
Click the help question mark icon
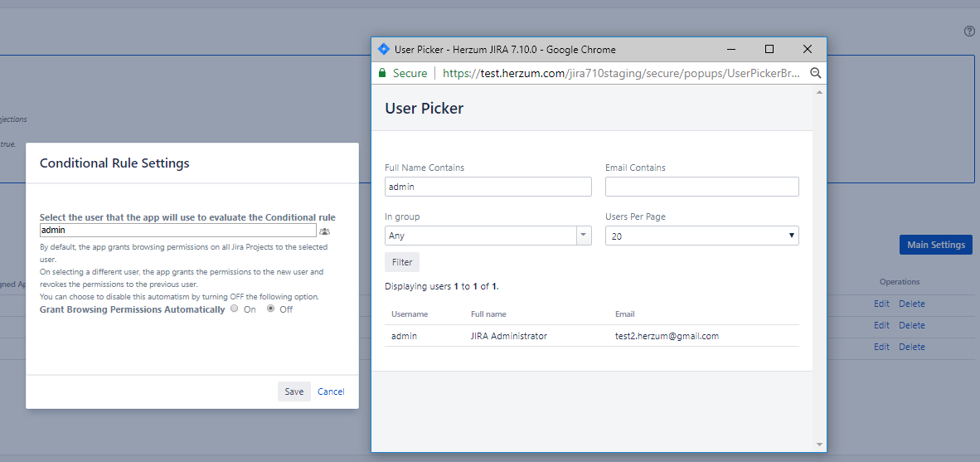click(x=969, y=32)
